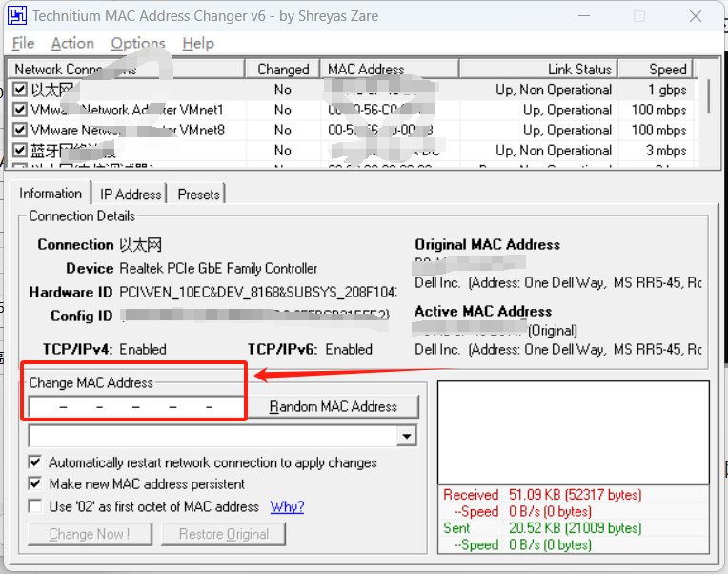Click the network traffic graph area
Image resolution: width=728 pixels, height=574 pixels.
point(574,433)
